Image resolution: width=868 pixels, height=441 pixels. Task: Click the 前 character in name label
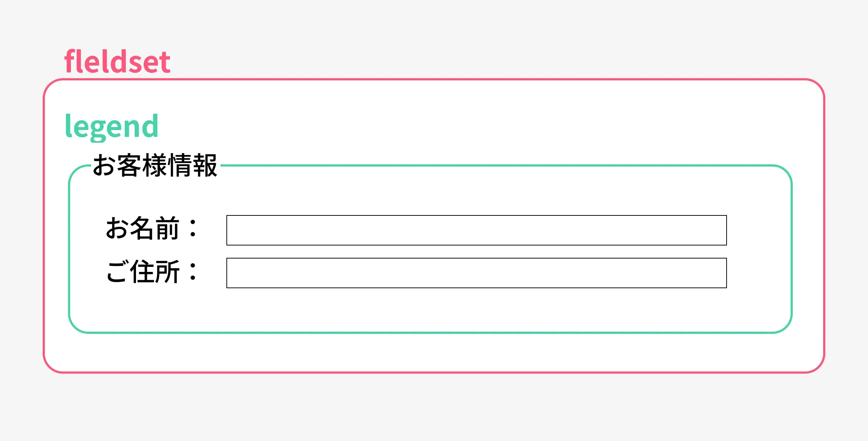click(167, 228)
